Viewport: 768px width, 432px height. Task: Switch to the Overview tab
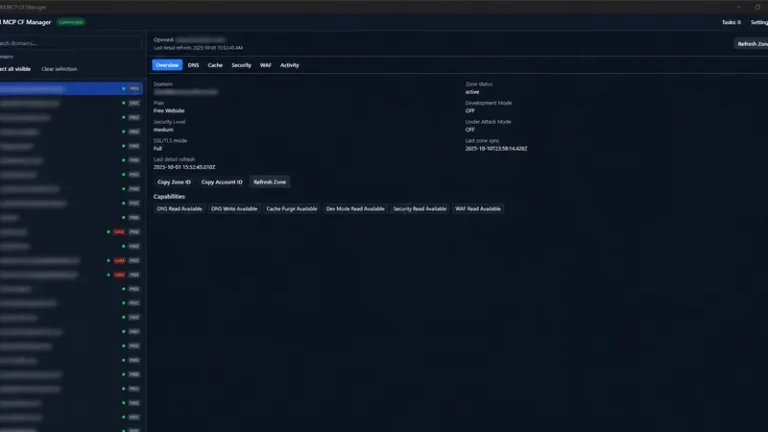point(167,65)
